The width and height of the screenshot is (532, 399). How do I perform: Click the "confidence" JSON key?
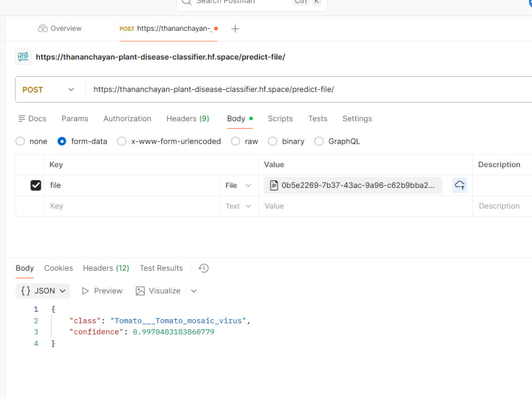[96, 332]
